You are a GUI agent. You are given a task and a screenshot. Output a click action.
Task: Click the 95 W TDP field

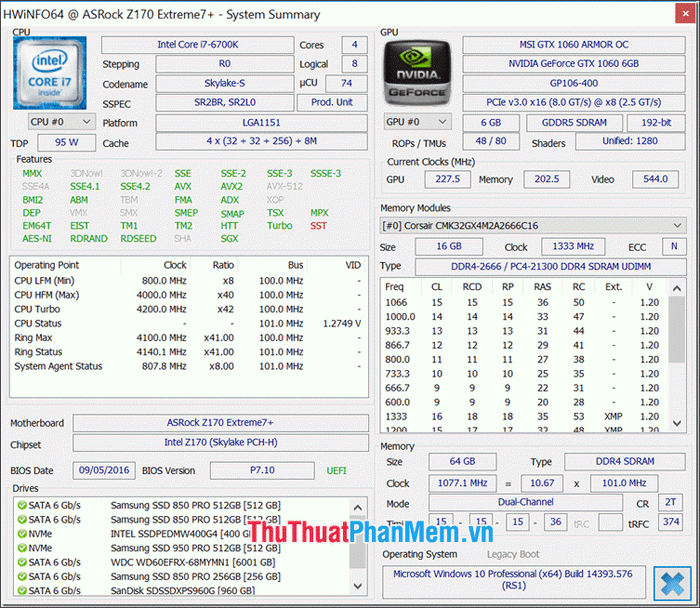pyautogui.click(x=67, y=142)
